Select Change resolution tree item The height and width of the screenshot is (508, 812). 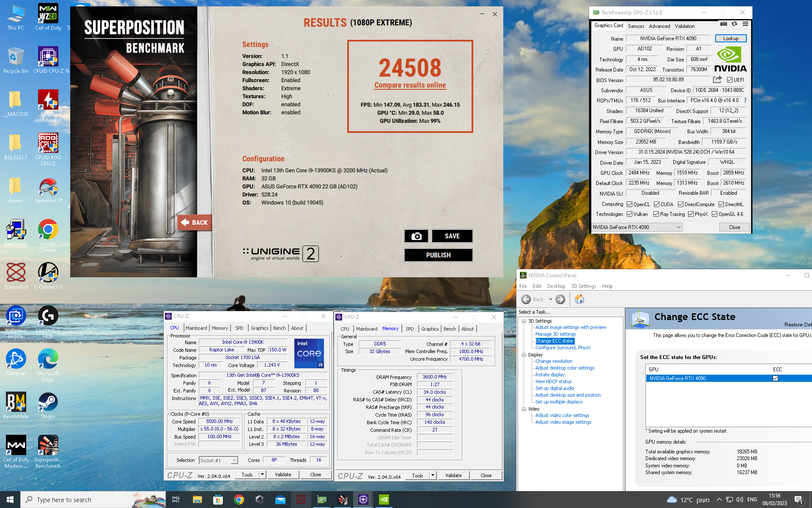554,361
